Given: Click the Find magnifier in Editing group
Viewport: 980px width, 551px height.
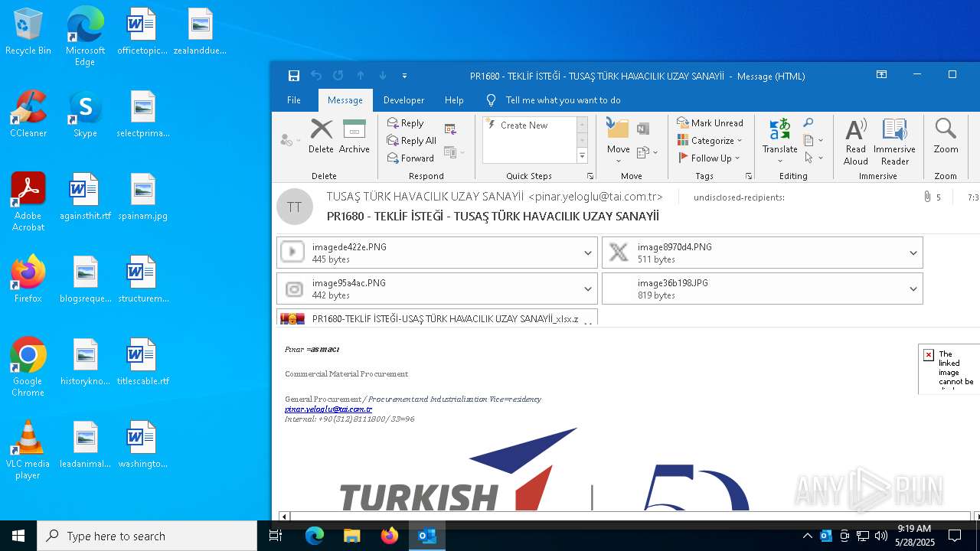Looking at the screenshot, I should (808, 123).
